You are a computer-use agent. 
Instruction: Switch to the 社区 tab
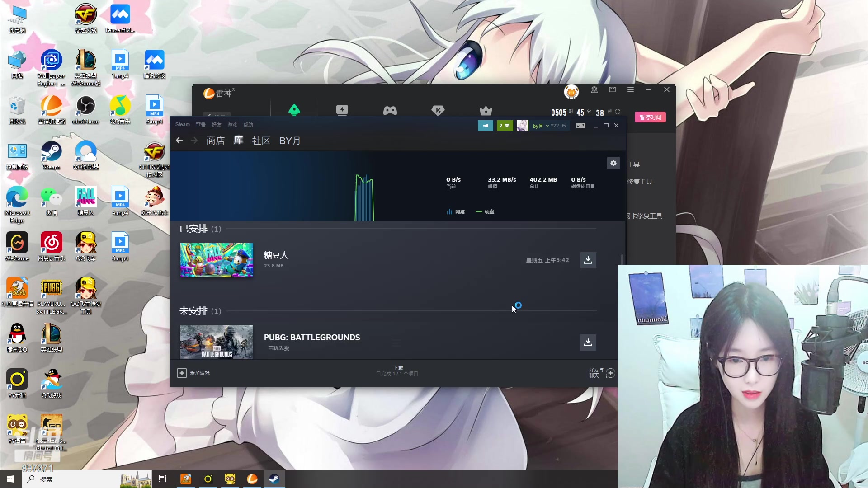tap(261, 141)
